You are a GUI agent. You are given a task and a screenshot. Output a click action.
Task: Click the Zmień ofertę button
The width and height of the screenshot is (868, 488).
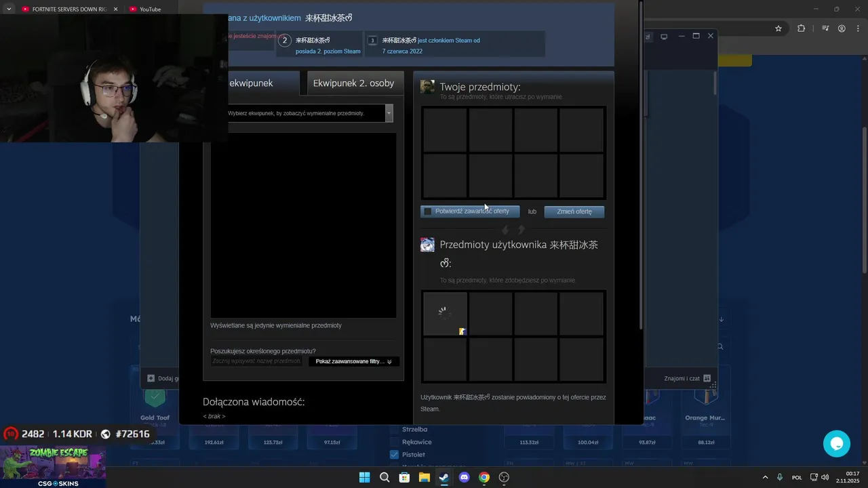pyautogui.click(x=574, y=211)
